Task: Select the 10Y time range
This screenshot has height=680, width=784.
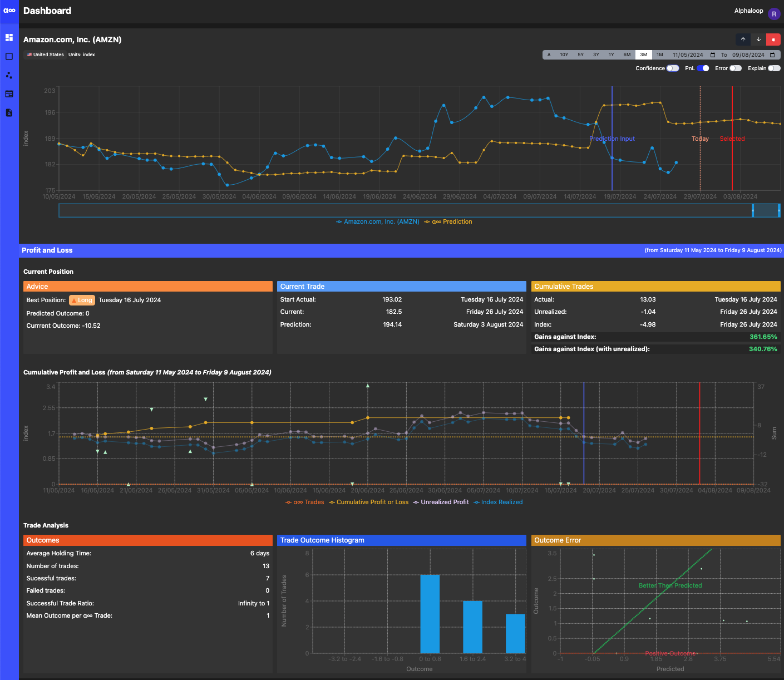Action: pos(564,55)
